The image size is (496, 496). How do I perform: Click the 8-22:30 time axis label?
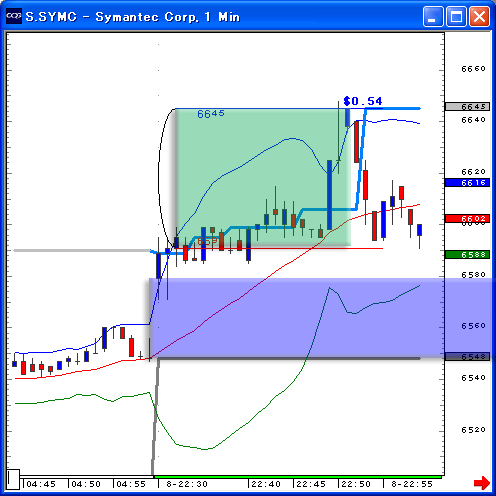pyautogui.click(x=187, y=484)
